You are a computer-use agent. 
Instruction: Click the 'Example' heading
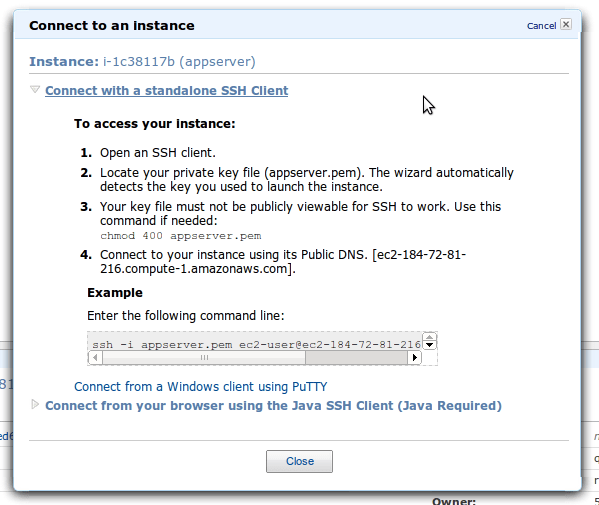pyautogui.click(x=115, y=293)
